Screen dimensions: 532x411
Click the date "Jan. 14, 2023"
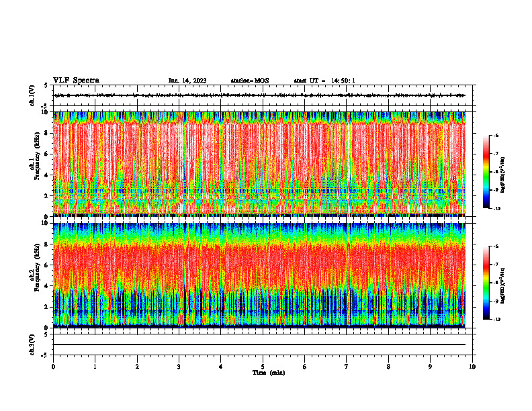tap(187, 81)
